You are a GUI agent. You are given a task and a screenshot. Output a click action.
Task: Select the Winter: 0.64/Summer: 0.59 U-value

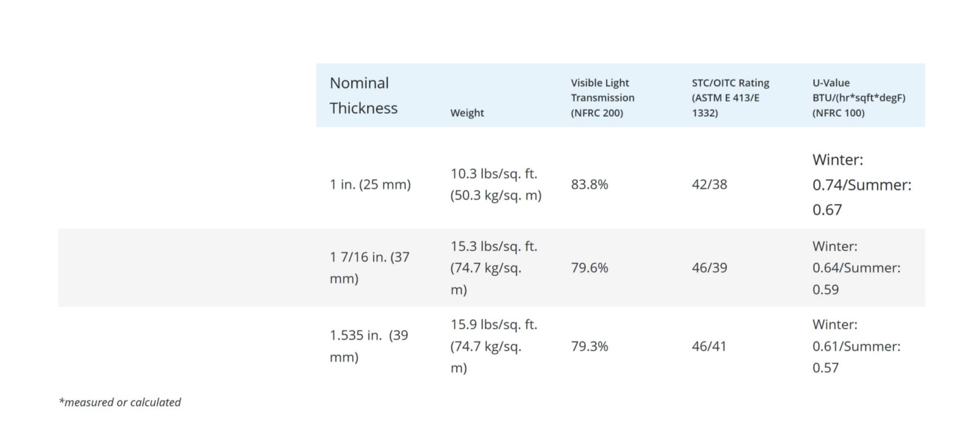pos(856,268)
